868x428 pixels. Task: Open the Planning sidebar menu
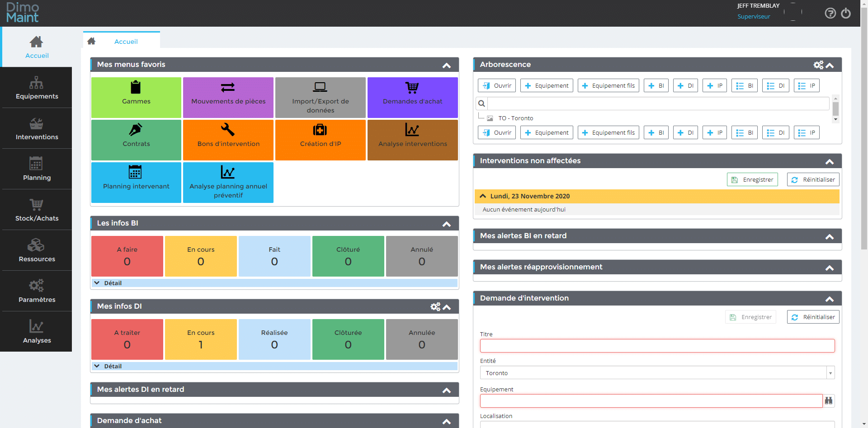click(37, 169)
